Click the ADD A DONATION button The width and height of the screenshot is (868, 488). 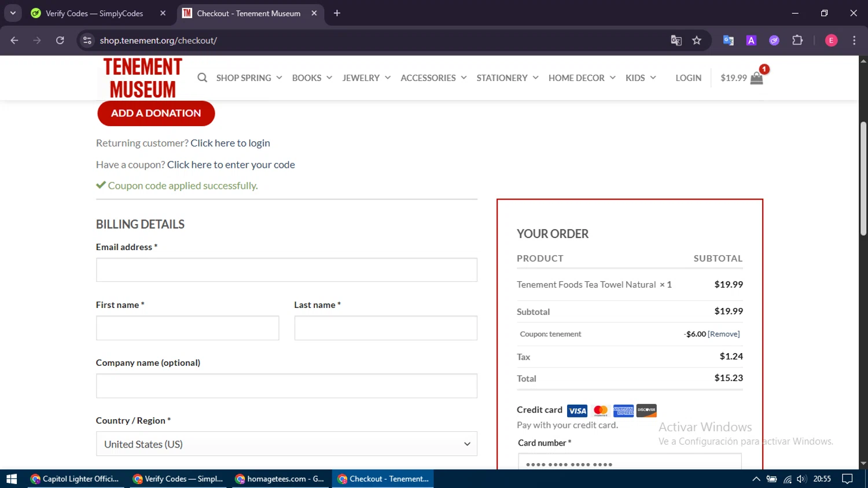coord(156,113)
